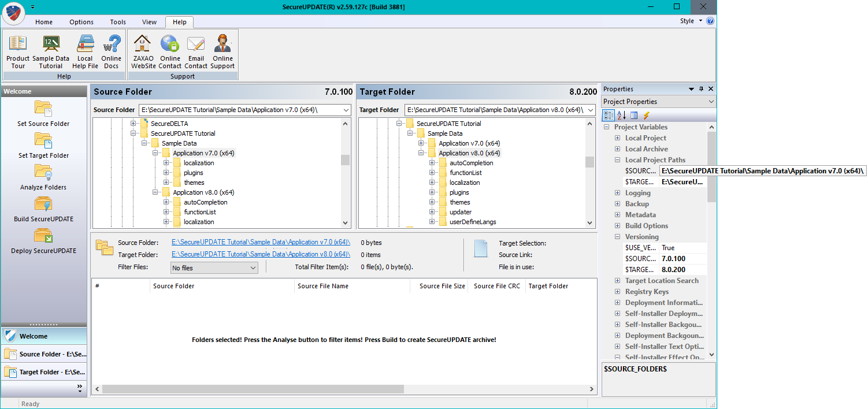Open the navigation pane configure chevron
The image size is (868, 409).
pyautogui.click(x=80, y=389)
